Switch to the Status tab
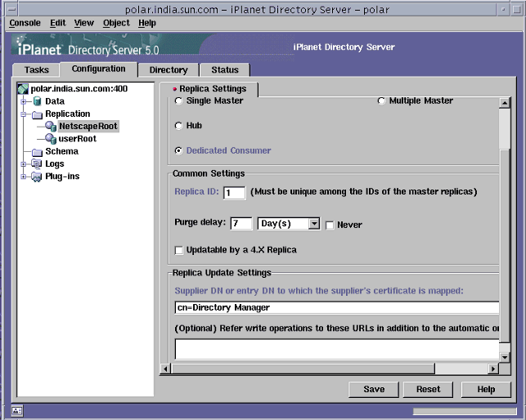This screenshot has height=420, width=526. click(225, 69)
